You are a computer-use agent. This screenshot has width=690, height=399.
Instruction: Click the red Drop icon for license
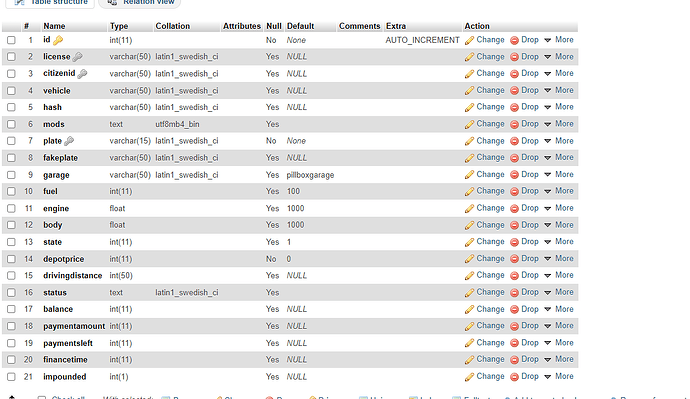pyautogui.click(x=514, y=57)
